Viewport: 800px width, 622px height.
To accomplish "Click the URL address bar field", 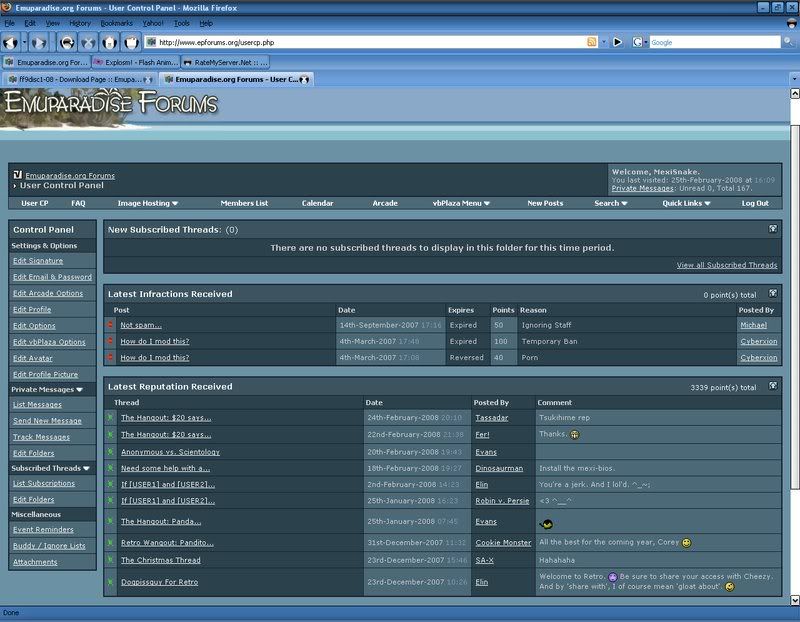I will coord(371,42).
